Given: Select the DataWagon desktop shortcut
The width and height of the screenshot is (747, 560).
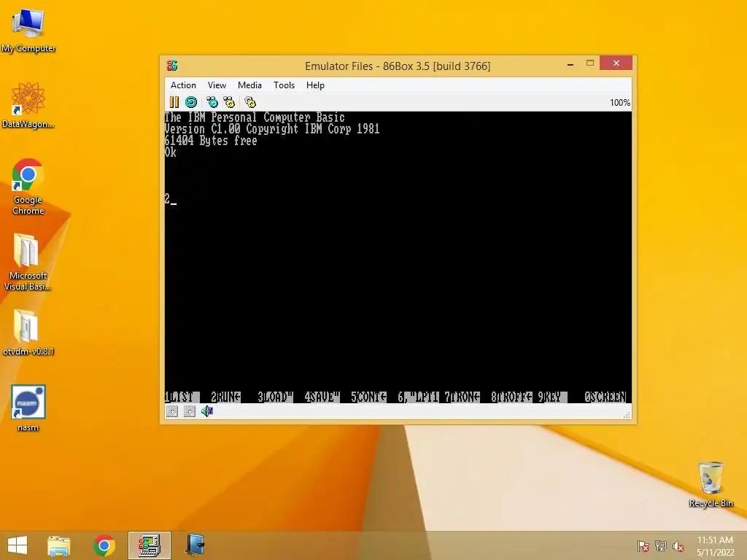Looking at the screenshot, I should tap(28, 106).
